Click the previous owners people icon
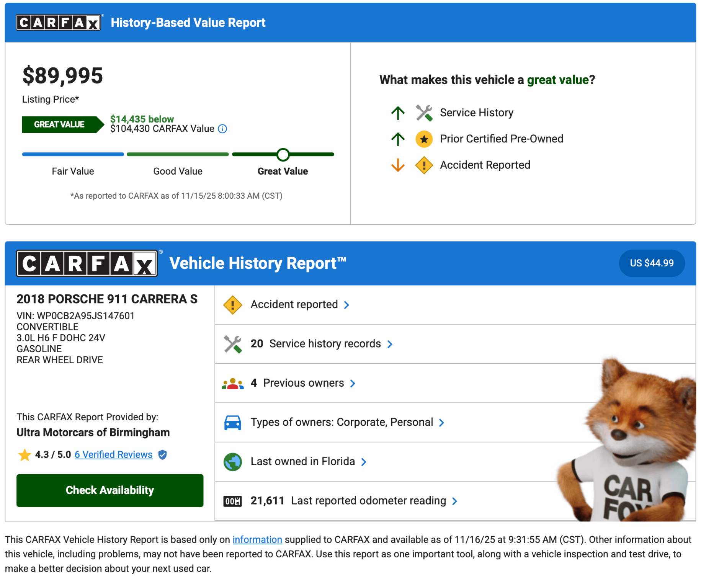701x588 pixels. coord(232,384)
